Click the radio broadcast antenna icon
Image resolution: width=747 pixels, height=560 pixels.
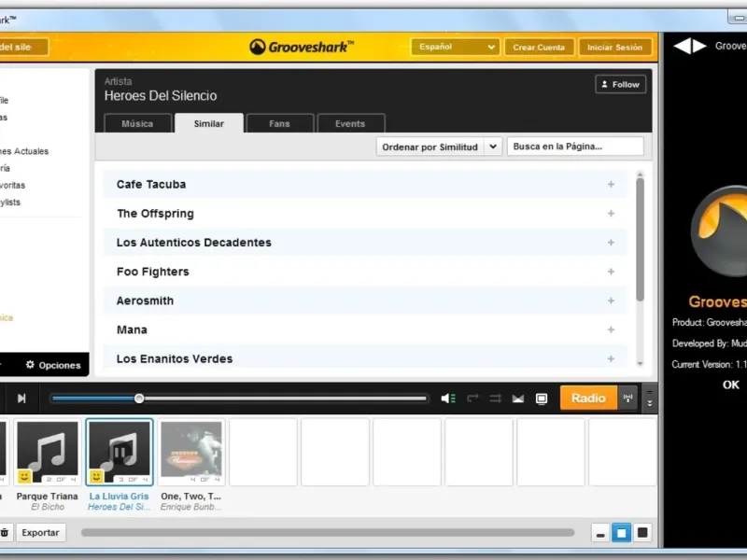point(627,398)
